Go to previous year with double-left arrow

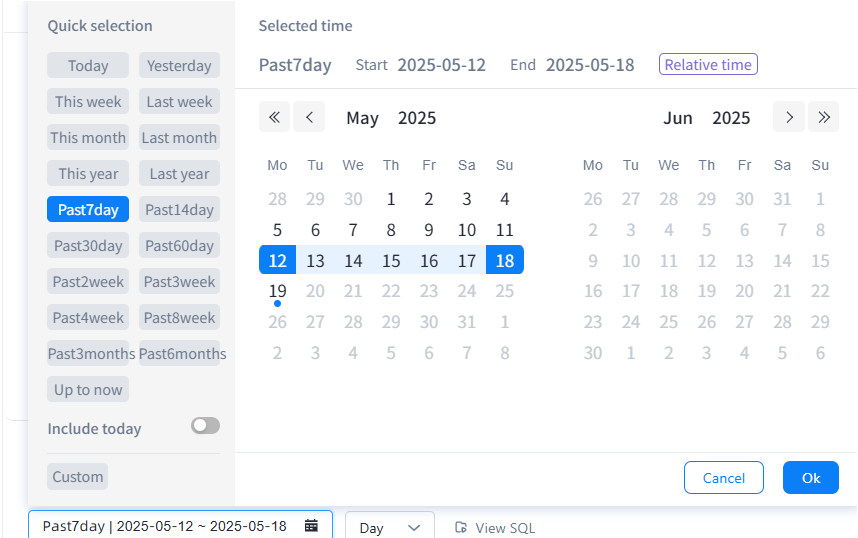point(274,117)
